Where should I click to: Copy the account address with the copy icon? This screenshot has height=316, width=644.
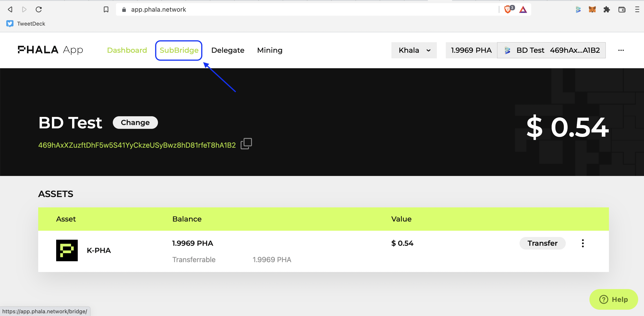[246, 143]
